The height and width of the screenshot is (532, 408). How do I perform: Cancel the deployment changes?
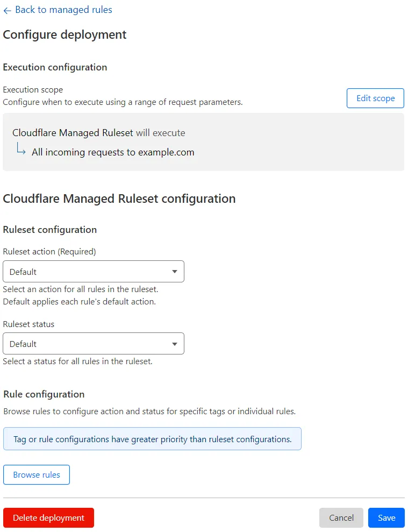click(341, 517)
